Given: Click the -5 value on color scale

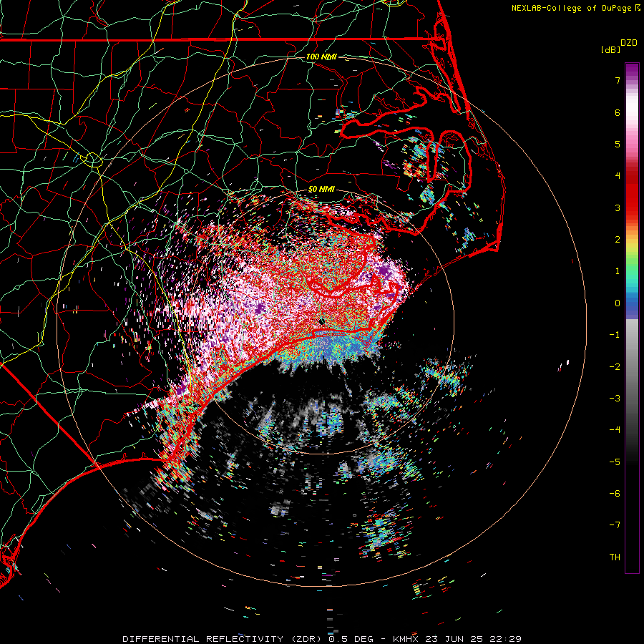Looking at the screenshot, I should [x=615, y=462].
